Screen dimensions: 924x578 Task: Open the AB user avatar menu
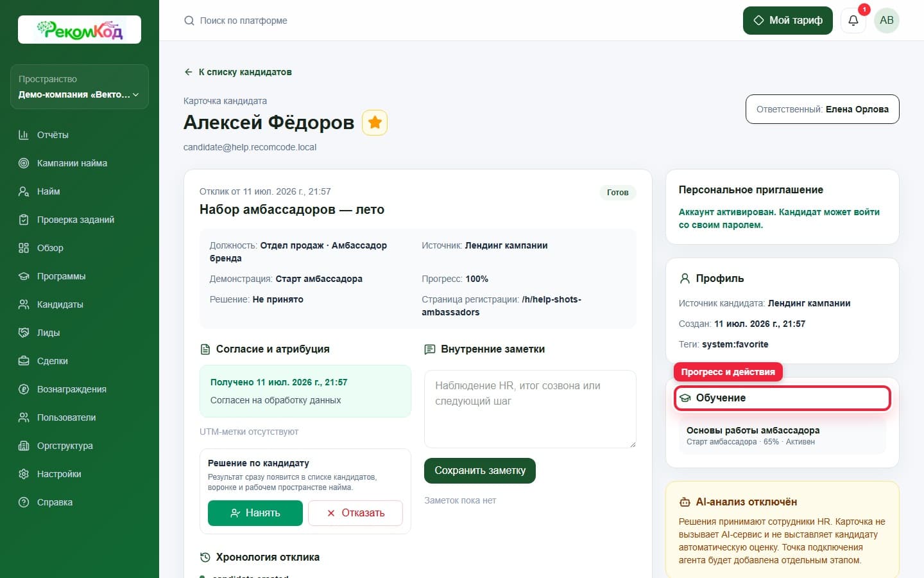coord(887,21)
